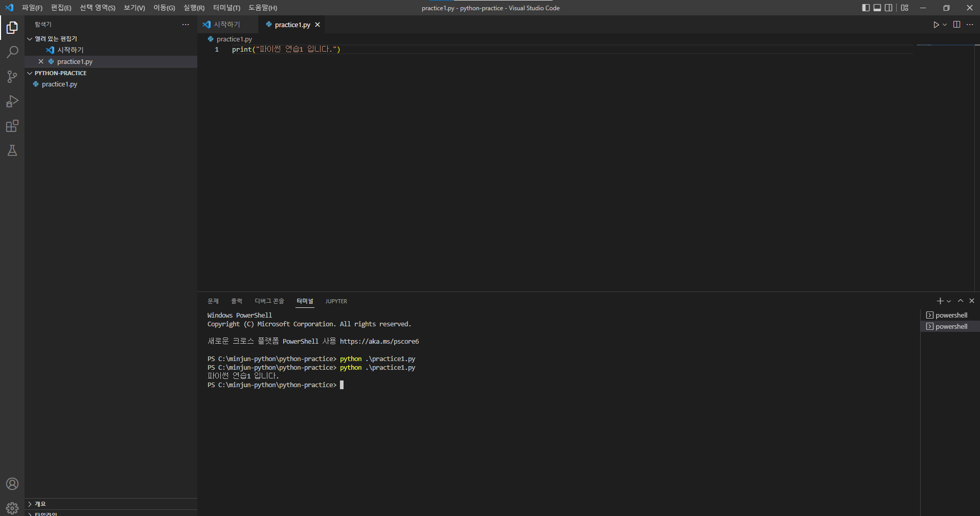Open run button dropdown arrow

point(945,25)
